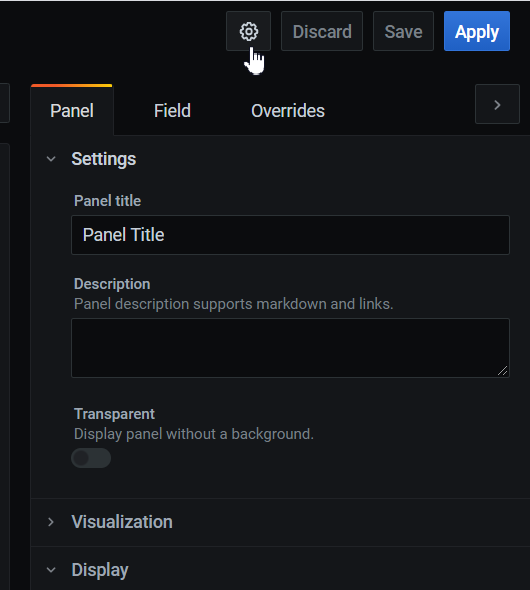
Task: Click the Description field label
Action: pos(112,284)
